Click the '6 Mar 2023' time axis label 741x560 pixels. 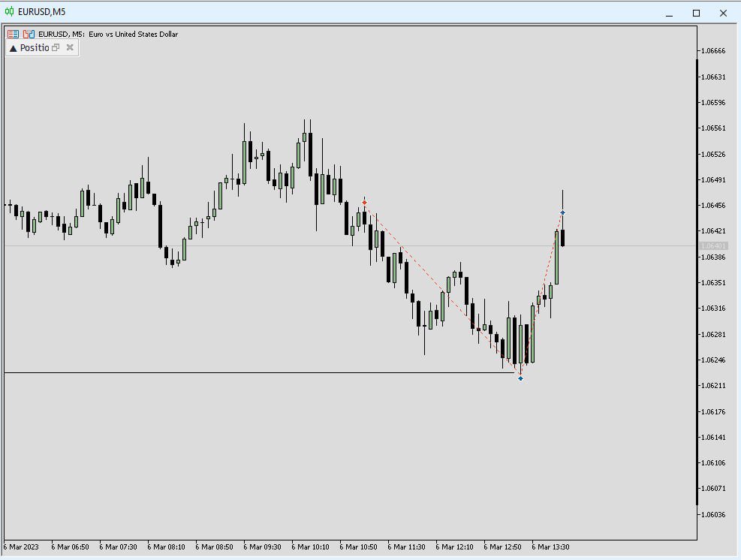click(x=21, y=546)
